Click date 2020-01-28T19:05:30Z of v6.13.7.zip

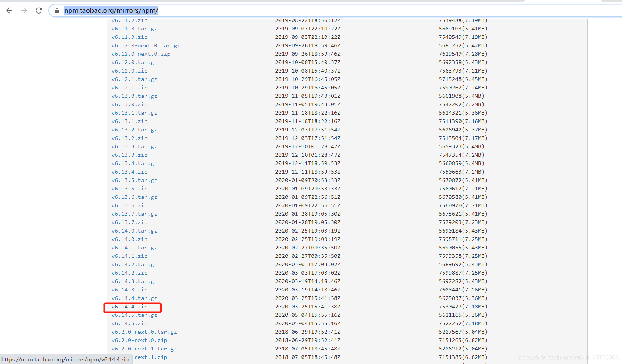[308, 222]
